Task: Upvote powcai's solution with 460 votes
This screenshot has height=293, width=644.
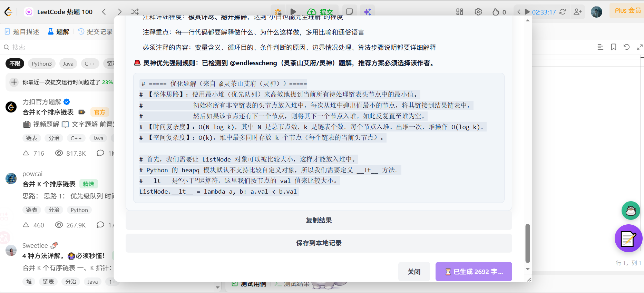Action: point(26,225)
